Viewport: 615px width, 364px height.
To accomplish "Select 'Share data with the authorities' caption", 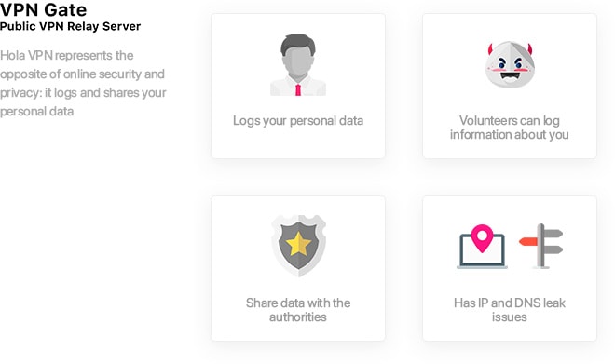I will [298, 309].
